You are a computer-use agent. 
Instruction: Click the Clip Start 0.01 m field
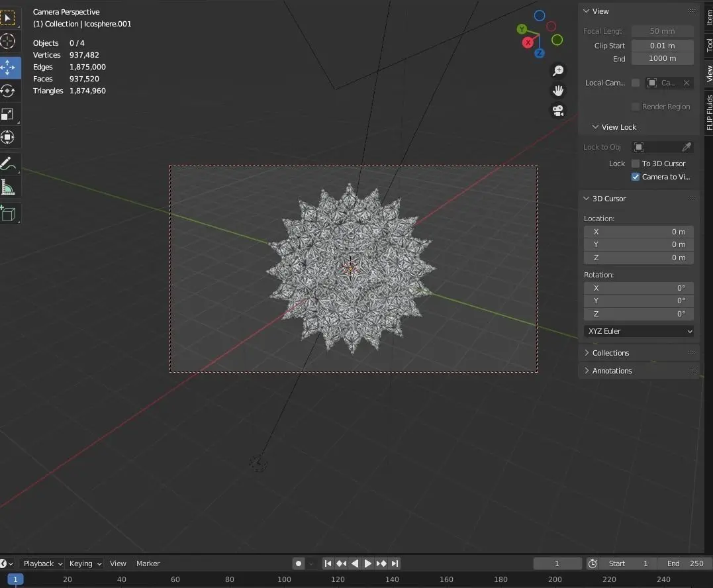662,46
